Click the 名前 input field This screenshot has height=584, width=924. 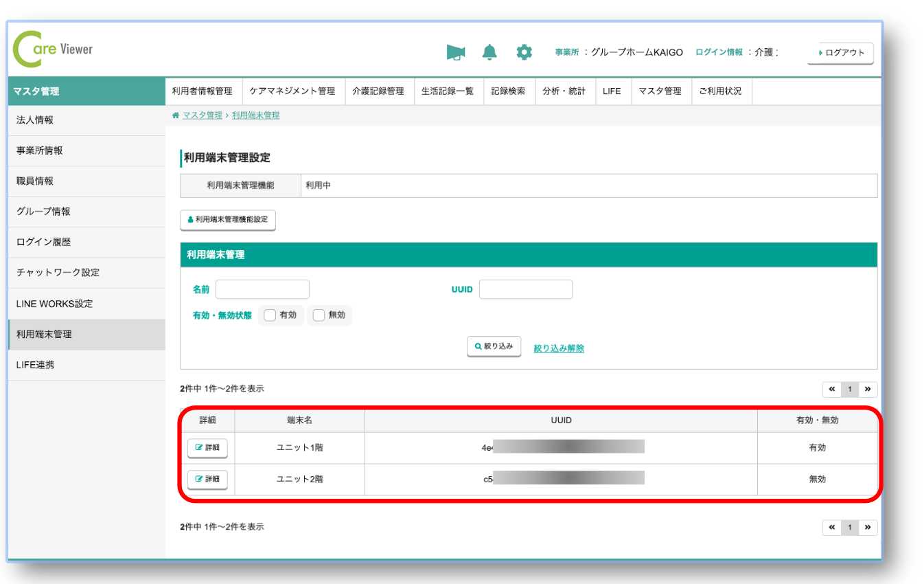[x=262, y=289]
